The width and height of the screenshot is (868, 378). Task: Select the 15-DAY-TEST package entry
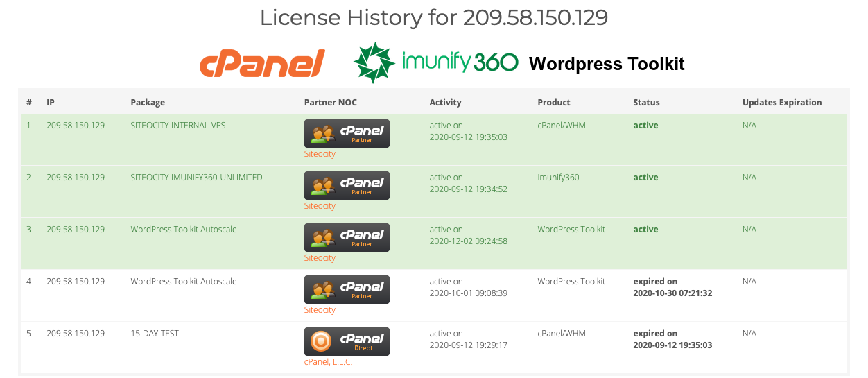click(155, 334)
